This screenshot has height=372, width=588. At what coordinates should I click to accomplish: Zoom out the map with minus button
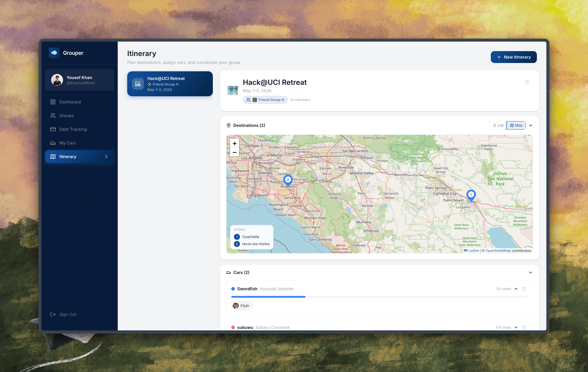[234, 152]
